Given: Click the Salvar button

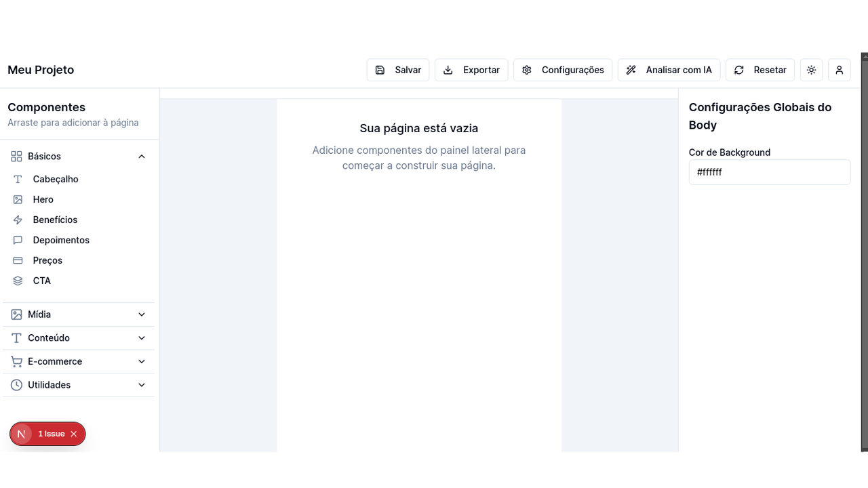Looking at the screenshot, I should tap(397, 70).
